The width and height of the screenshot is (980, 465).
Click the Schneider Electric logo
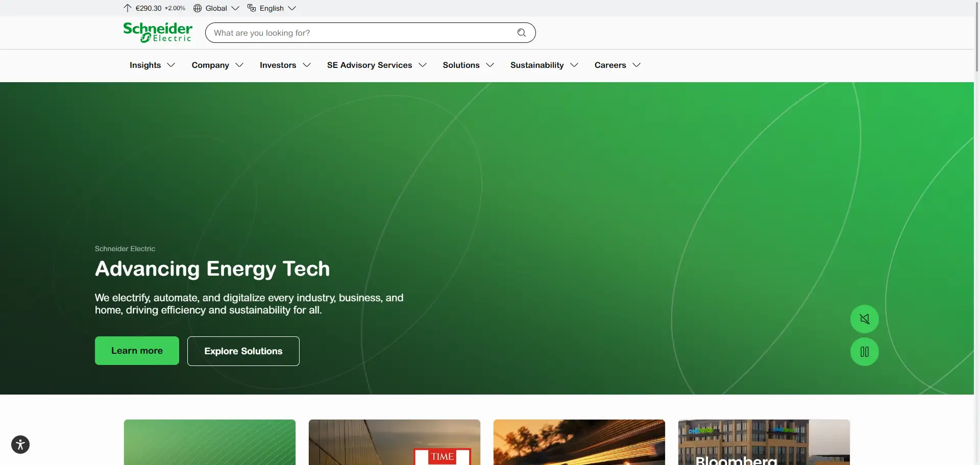point(158,33)
